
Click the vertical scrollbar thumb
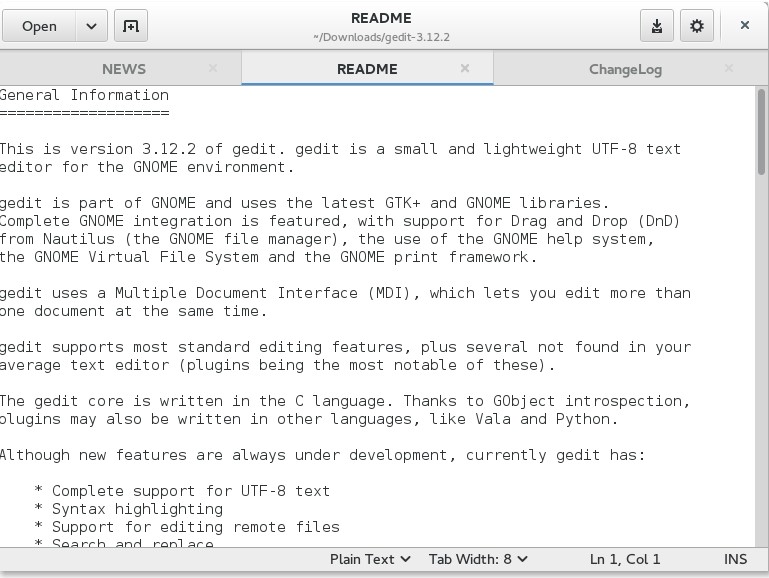pos(761,131)
